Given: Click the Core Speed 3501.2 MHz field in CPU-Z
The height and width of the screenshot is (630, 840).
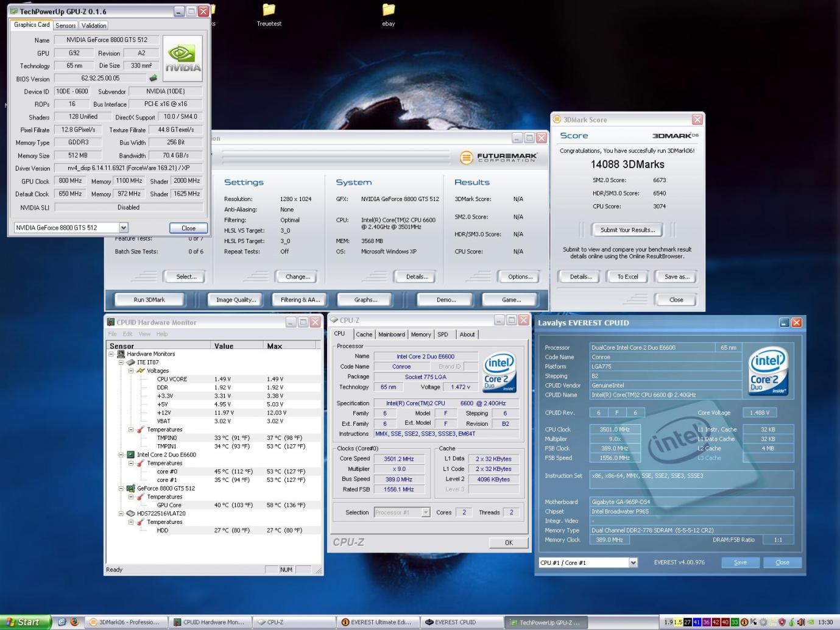Looking at the screenshot, I should (x=399, y=459).
